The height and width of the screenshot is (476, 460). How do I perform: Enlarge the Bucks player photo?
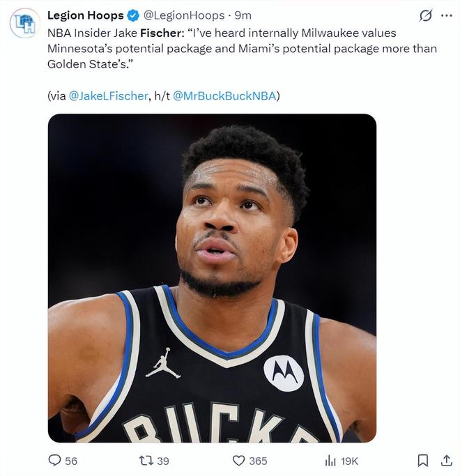pos(212,278)
